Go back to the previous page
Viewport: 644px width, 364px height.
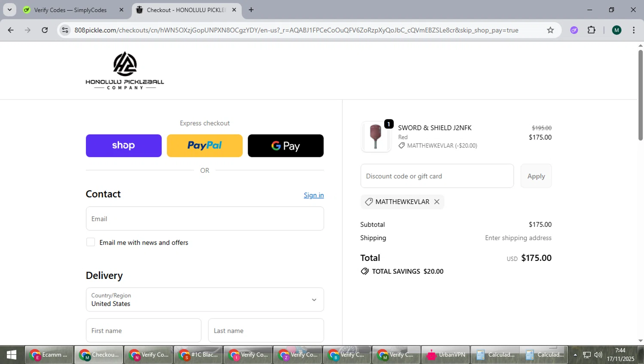pyautogui.click(x=11, y=30)
